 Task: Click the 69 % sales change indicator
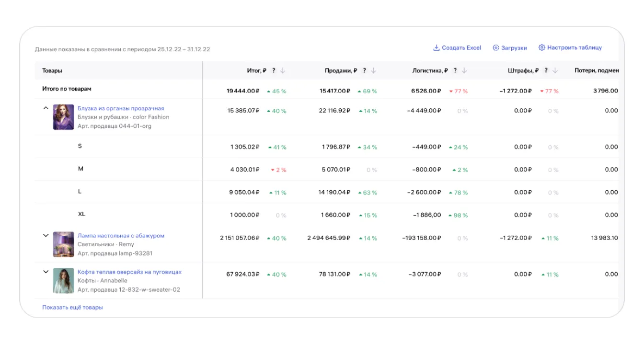coord(368,91)
